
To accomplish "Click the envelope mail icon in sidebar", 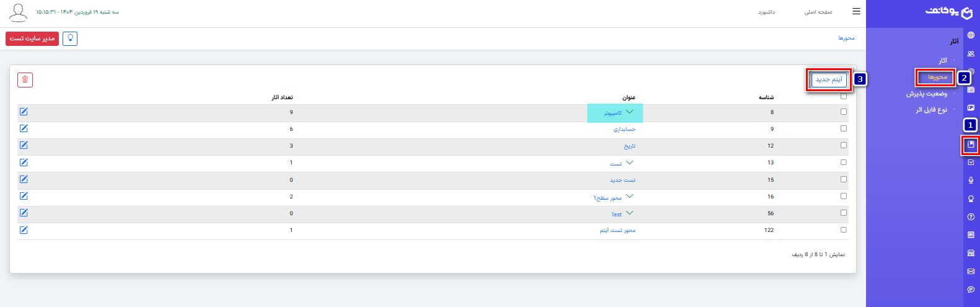I will pos(971,271).
